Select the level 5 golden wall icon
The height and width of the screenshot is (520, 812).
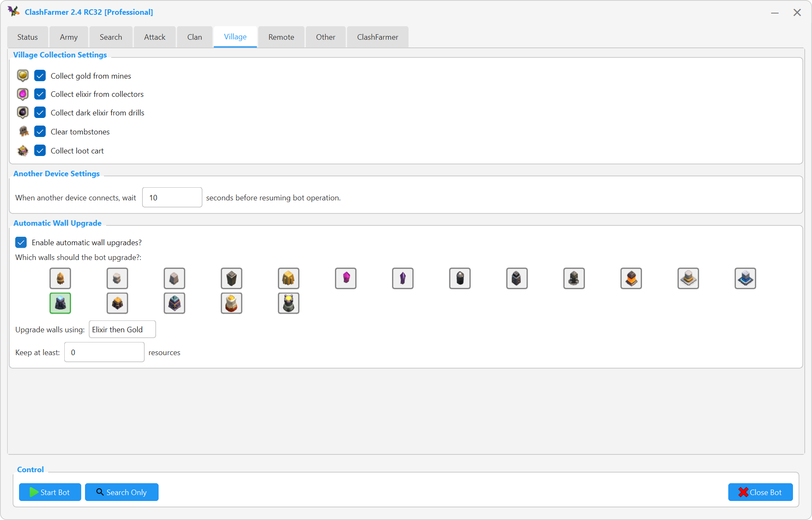[x=288, y=279]
